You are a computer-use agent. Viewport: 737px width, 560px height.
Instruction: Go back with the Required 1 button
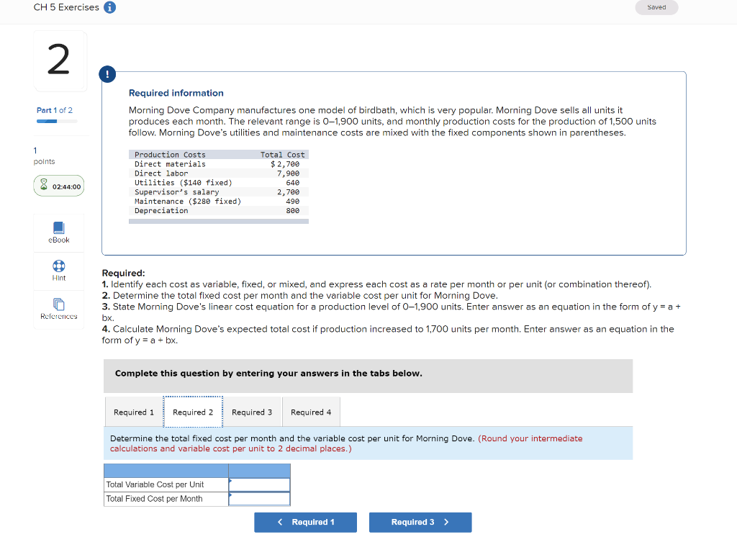click(305, 522)
